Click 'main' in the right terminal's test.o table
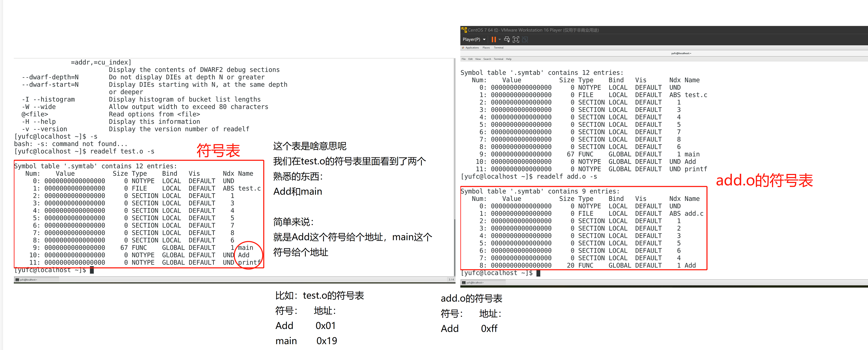This screenshot has height=350, width=868. coord(692,154)
